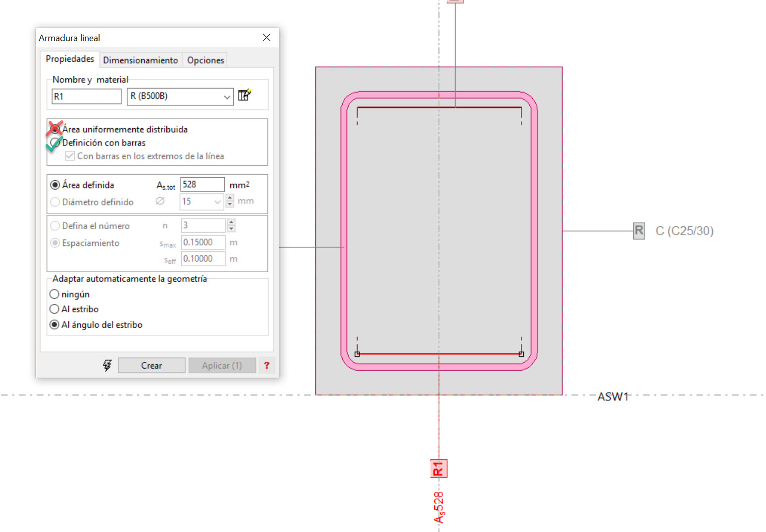The height and width of the screenshot is (532, 766).
Task: Click the R concrete material marker icon
Action: pyautogui.click(x=639, y=231)
